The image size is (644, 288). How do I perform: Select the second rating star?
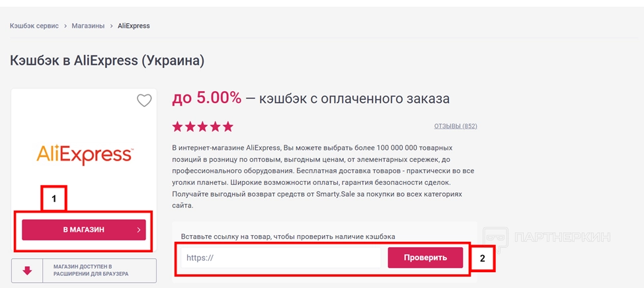190,126
